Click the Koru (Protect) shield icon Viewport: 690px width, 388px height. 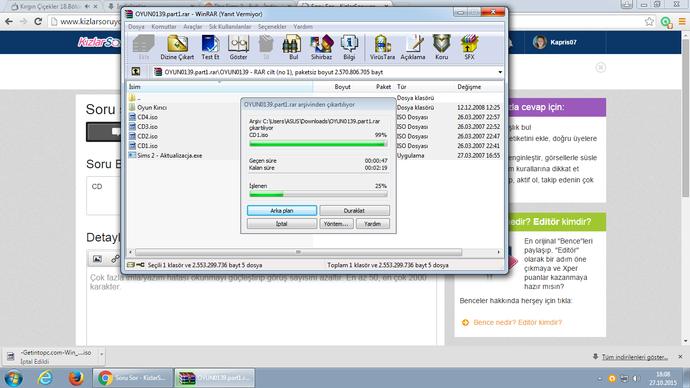click(441, 48)
